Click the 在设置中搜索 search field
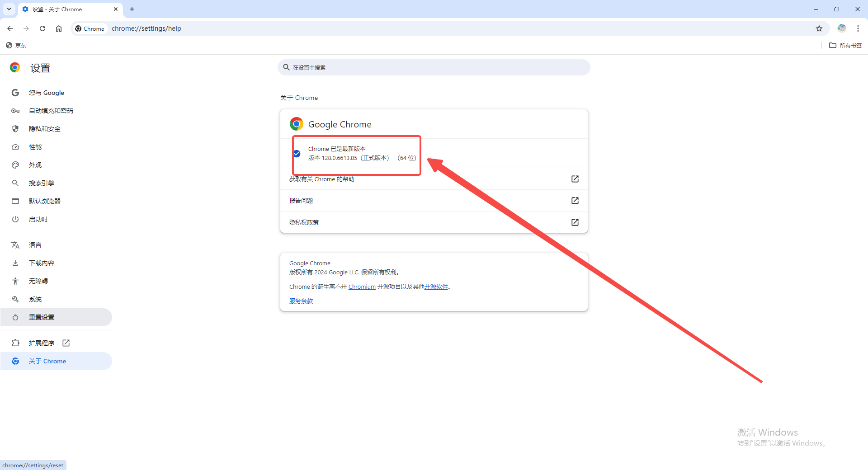This screenshot has height=470, width=868. click(x=434, y=67)
